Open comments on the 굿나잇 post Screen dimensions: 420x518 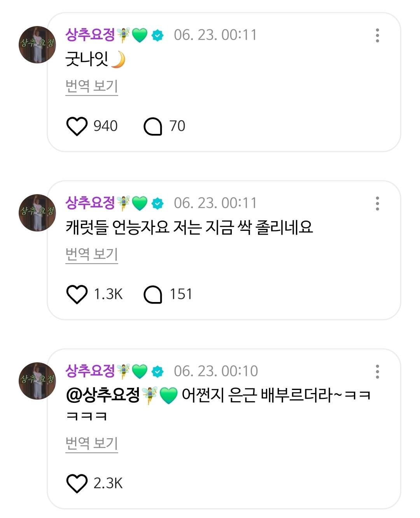[x=153, y=126]
